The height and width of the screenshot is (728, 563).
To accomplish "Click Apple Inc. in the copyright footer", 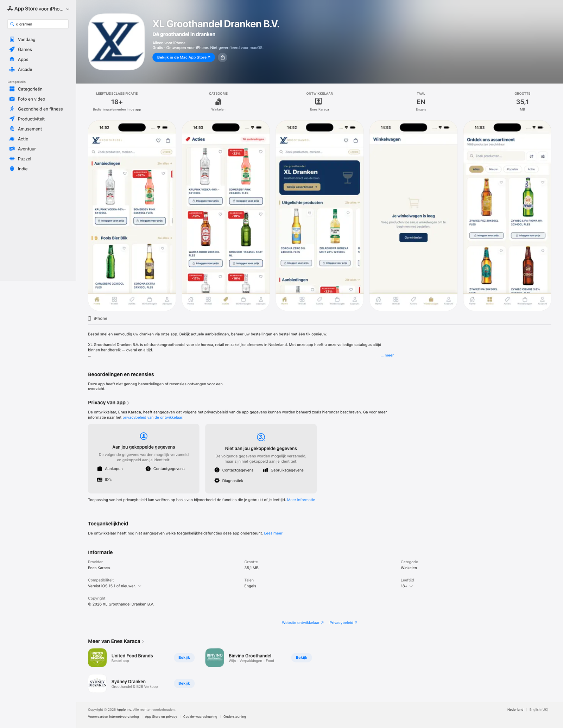I will click(124, 709).
